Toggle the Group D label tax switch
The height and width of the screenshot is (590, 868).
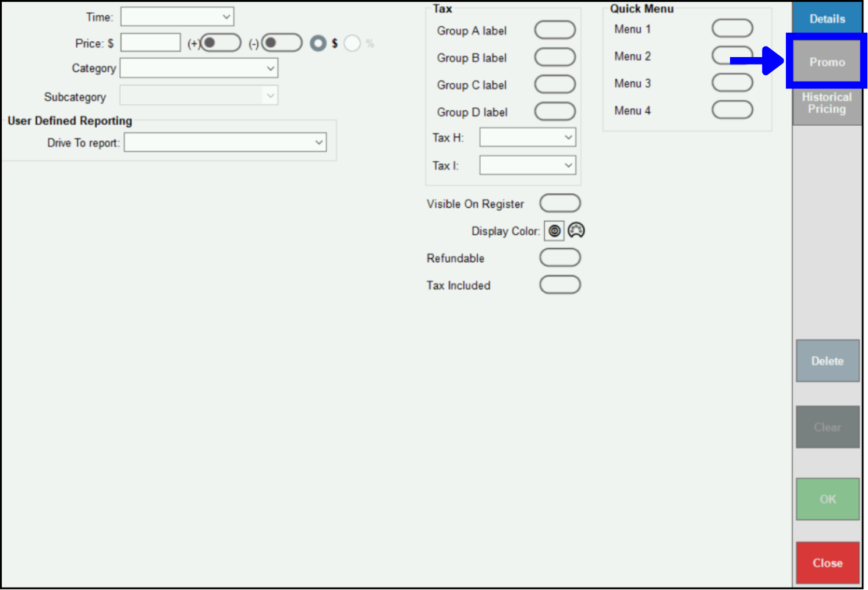pos(555,111)
